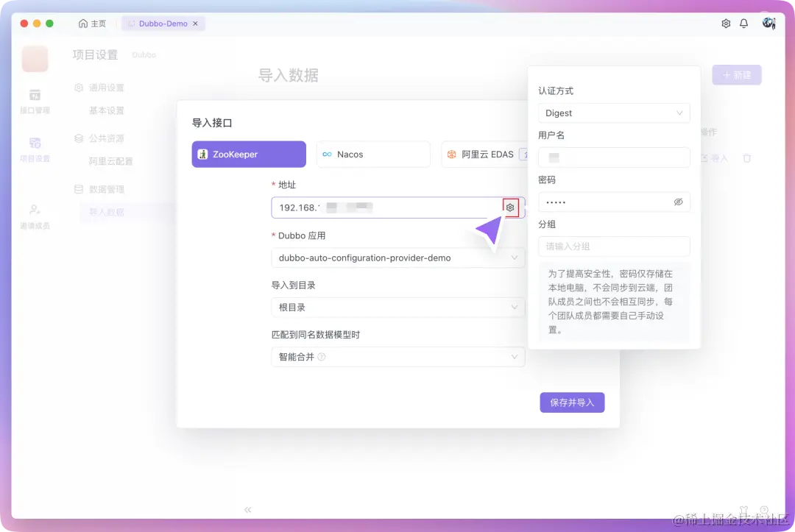Screen dimensions: 795x532
Task: Click the 分组 input field
Action: point(614,246)
